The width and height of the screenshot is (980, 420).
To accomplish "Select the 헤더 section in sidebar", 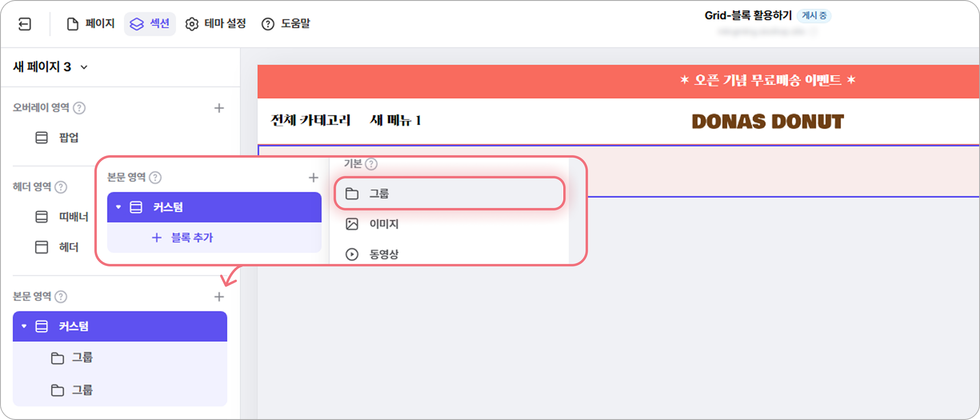I will tap(57, 247).
